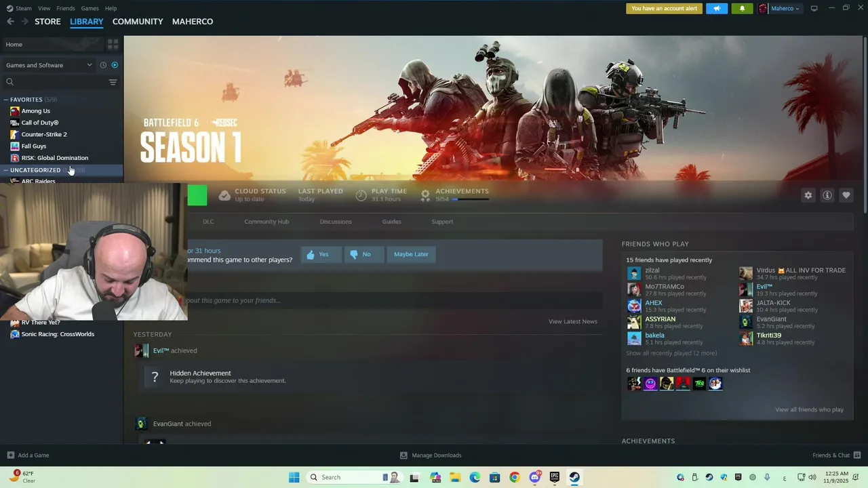Collapse the FAVORITES category
Screen dimensions: 868x488
tap(6, 100)
